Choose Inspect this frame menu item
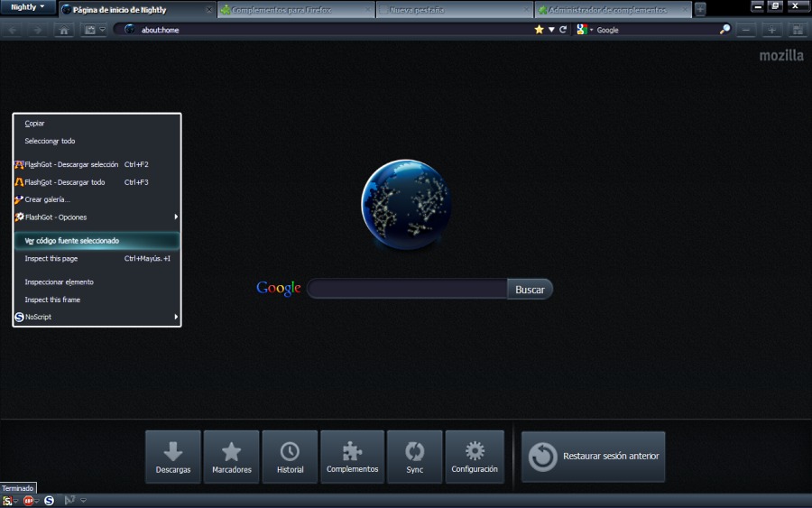 tap(97, 300)
